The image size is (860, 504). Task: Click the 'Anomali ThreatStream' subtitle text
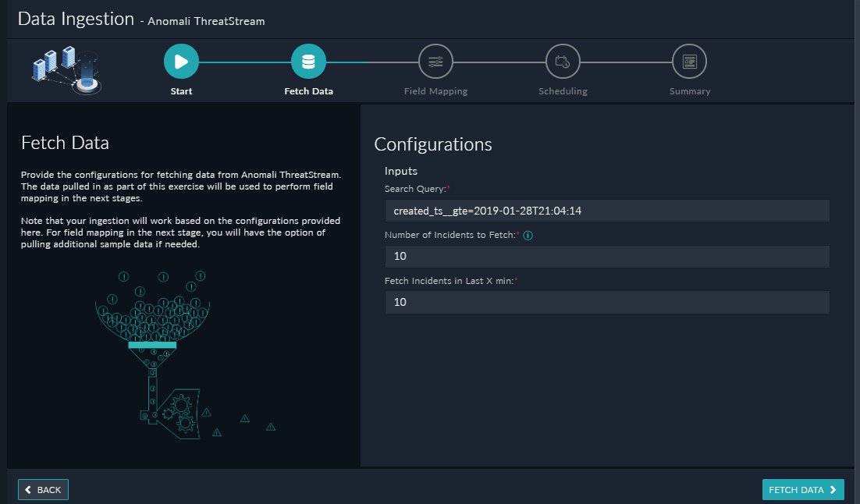coord(206,21)
